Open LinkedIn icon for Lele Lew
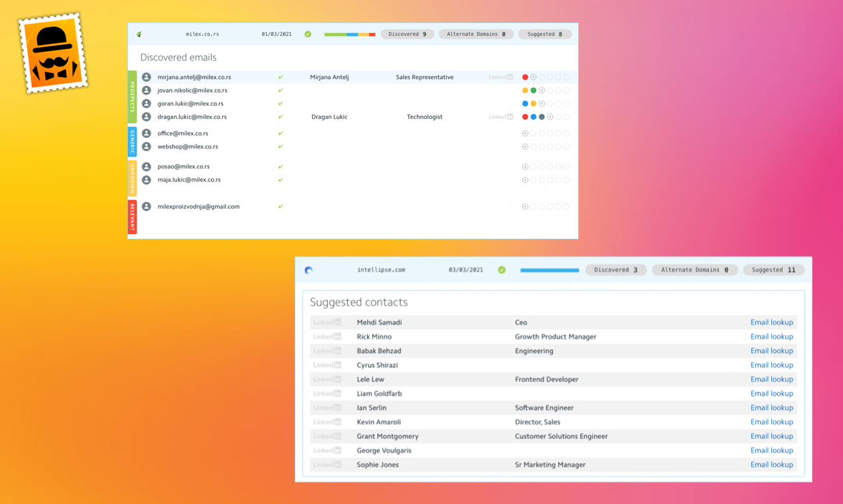Image resolution: width=843 pixels, height=504 pixels. click(327, 379)
